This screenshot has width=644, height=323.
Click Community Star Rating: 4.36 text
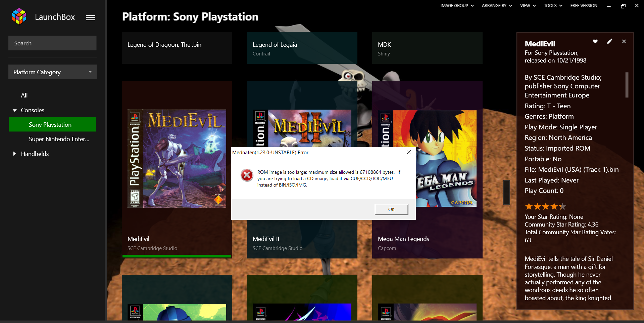561,225
